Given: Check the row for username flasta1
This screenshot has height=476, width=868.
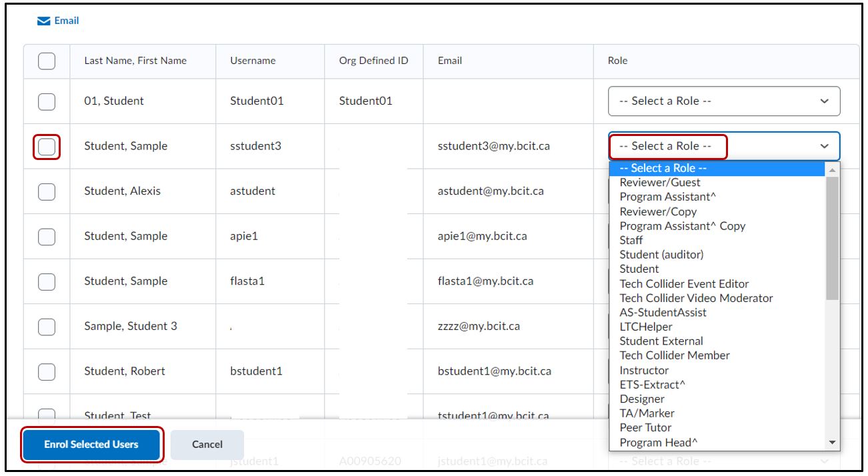Looking at the screenshot, I should point(46,281).
